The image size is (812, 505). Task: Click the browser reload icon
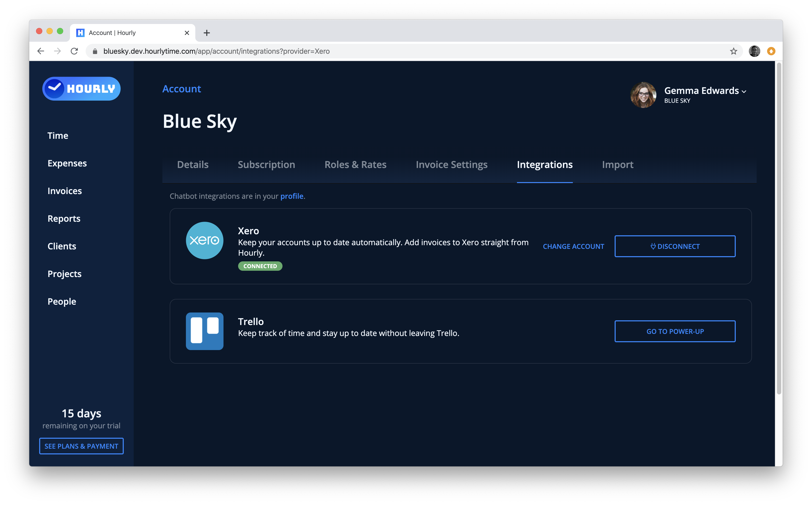click(x=74, y=51)
